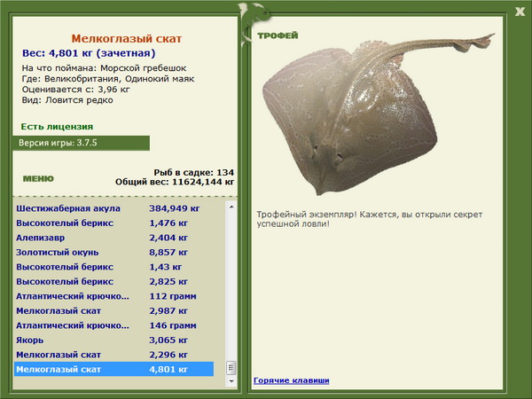
Task: Select Высокотелый берикс weighing 2,825 кг
Action: pyautogui.click(x=114, y=281)
